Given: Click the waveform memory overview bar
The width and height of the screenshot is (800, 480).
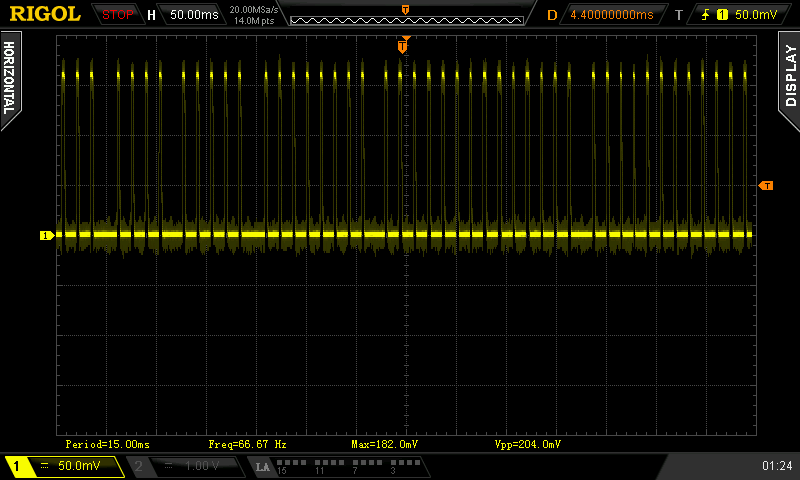Looking at the screenshot, I should (x=407, y=20).
